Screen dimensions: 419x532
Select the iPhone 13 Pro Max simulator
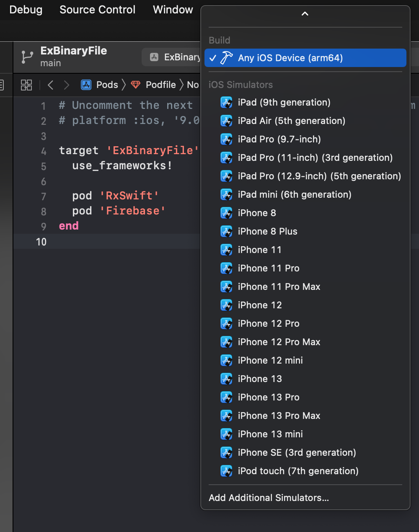[x=305, y=416]
